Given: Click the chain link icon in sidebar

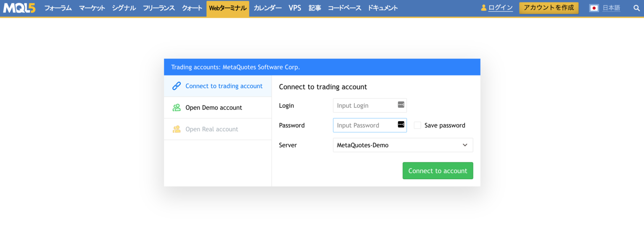Looking at the screenshot, I should tap(177, 86).
